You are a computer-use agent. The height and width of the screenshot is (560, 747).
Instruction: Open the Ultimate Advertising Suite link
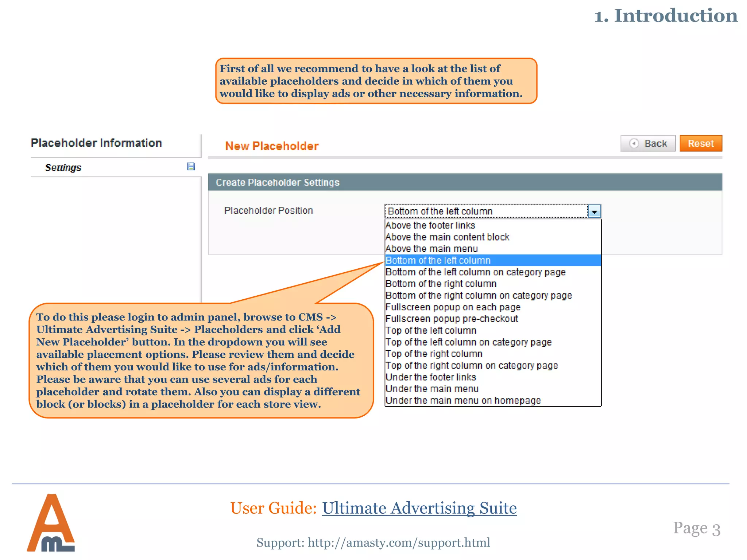click(x=419, y=508)
